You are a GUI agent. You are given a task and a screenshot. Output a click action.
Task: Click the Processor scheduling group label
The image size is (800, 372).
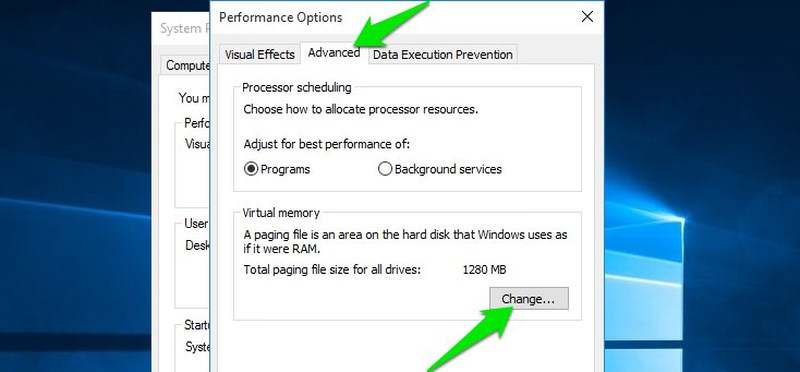(x=296, y=87)
